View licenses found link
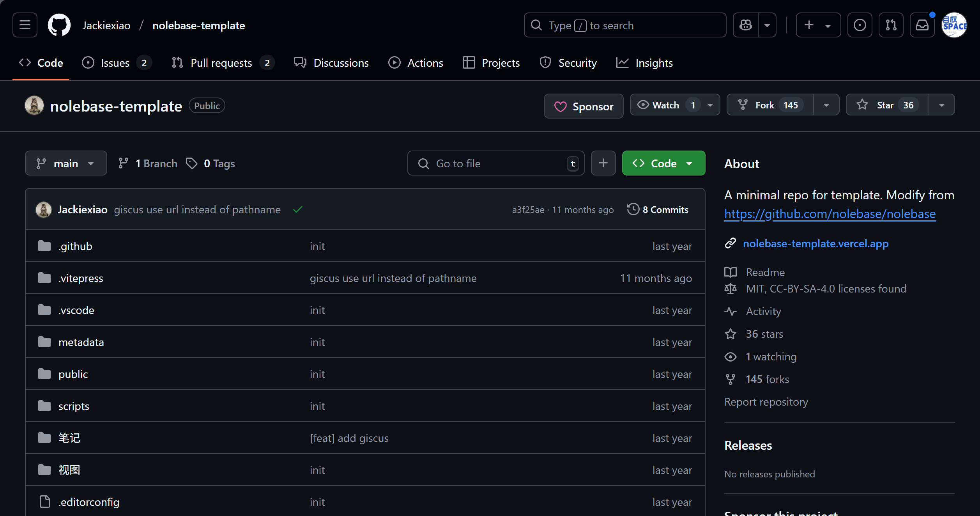980x516 pixels. (826, 289)
